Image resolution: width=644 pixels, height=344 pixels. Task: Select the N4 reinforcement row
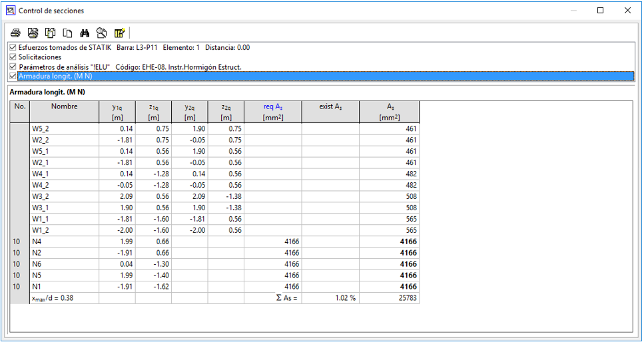pyautogui.click(x=64, y=242)
